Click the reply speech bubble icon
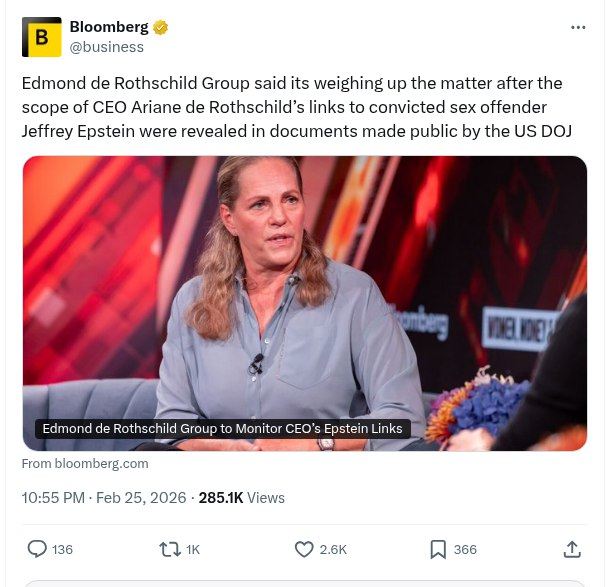This screenshot has width=608, height=587. pos(37,549)
